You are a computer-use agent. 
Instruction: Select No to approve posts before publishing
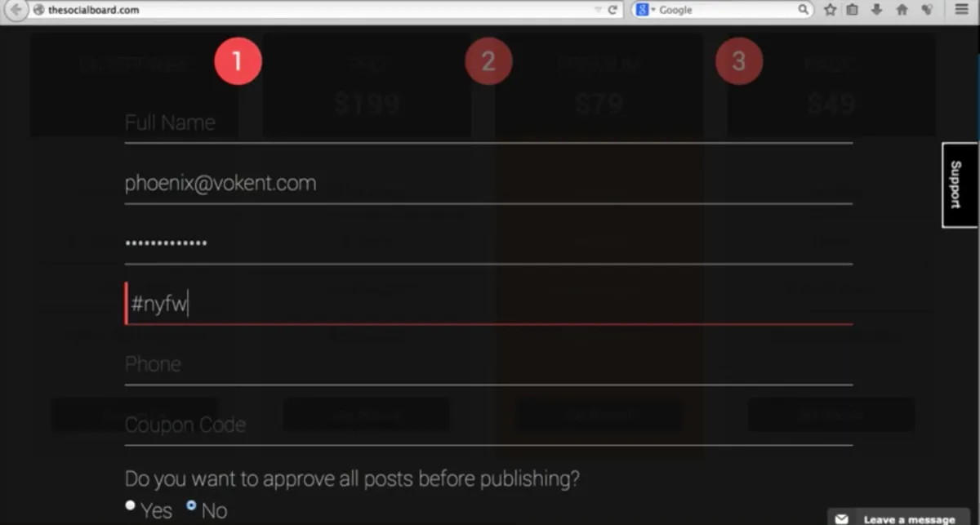click(x=191, y=505)
